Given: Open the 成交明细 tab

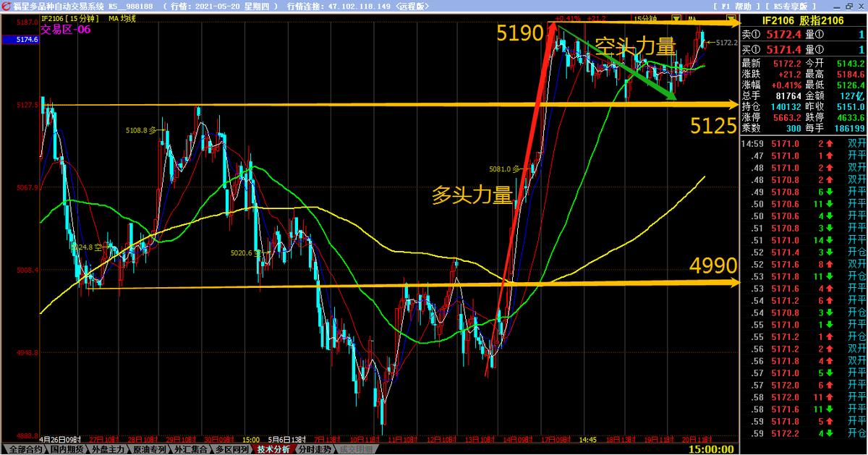Looking at the screenshot, I should 356,449.
